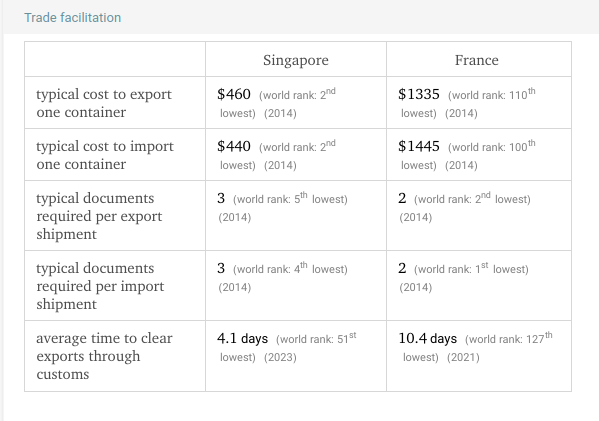This screenshot has height=421, width=599.
Task: Click France's 10.4 days customs clearance value
Action: [x=427, y=338]
